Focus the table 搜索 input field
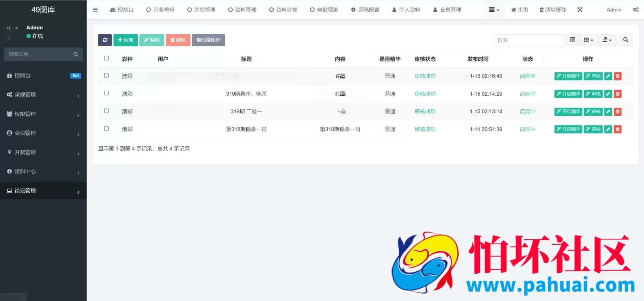Viewport: 644px width, 301px height. coord(528,40)
